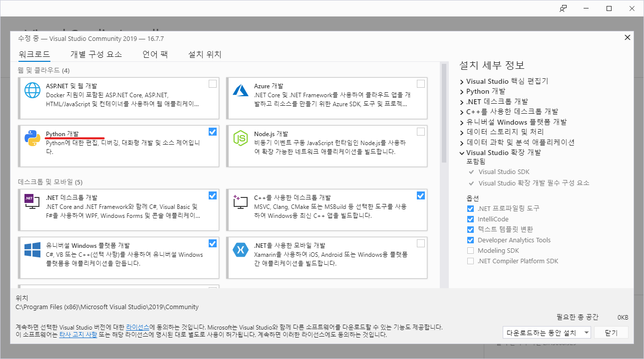Click the Python development snake icon

(x=32, y=139)
